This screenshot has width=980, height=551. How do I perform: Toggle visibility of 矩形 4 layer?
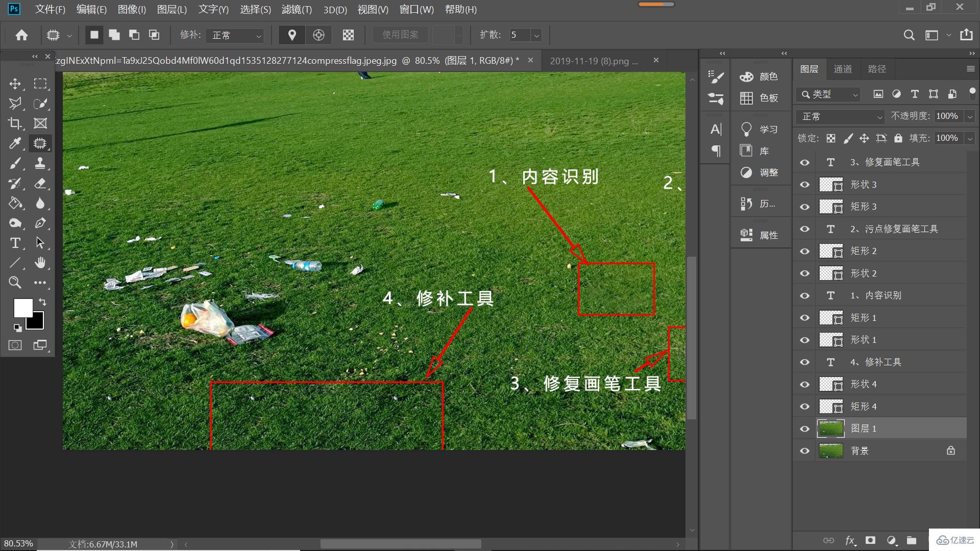coord(805,407)
